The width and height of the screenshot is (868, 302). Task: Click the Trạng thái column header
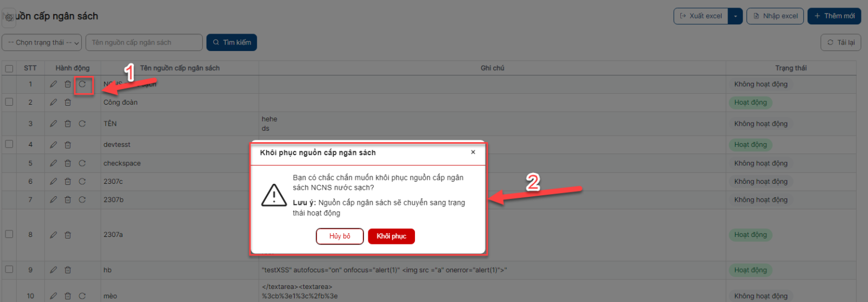[x=790, y=68]
